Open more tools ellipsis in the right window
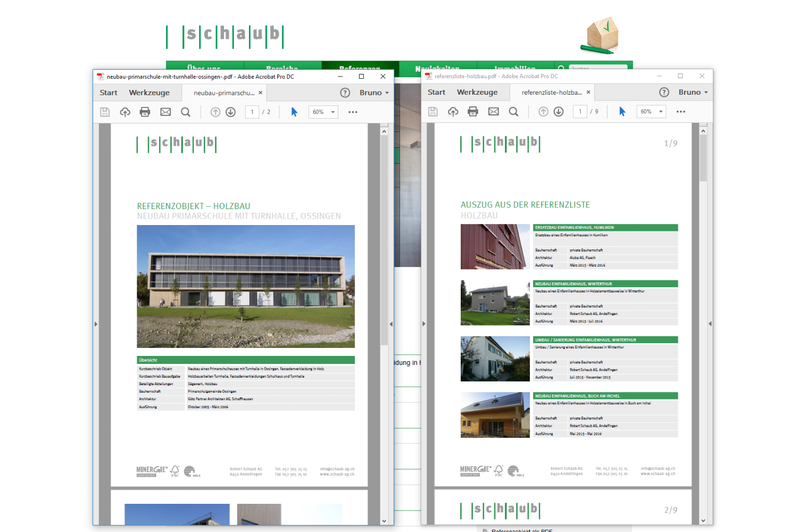 [x=680, y=112]
